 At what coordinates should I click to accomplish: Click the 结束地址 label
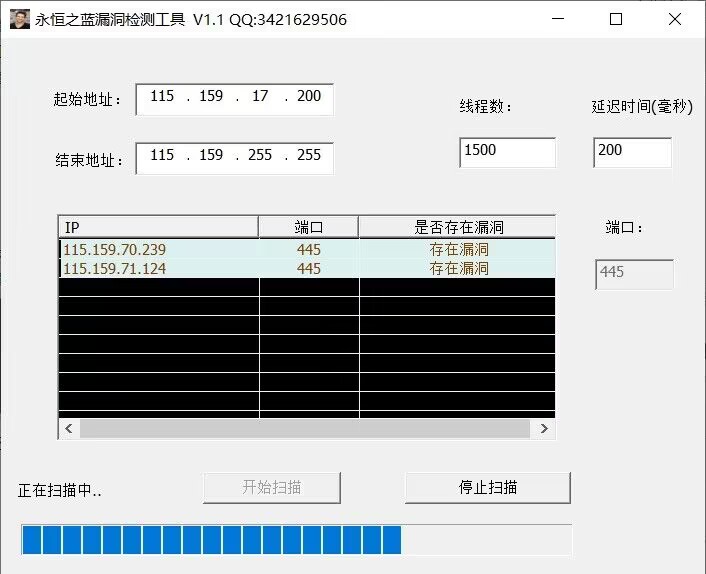[89, 160]
